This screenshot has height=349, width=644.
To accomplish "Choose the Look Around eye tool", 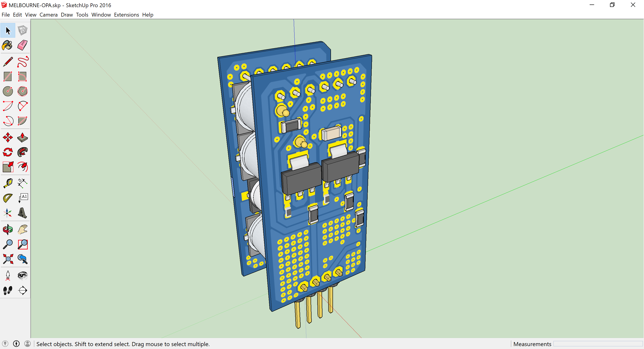I will click(x=23, y=275).
